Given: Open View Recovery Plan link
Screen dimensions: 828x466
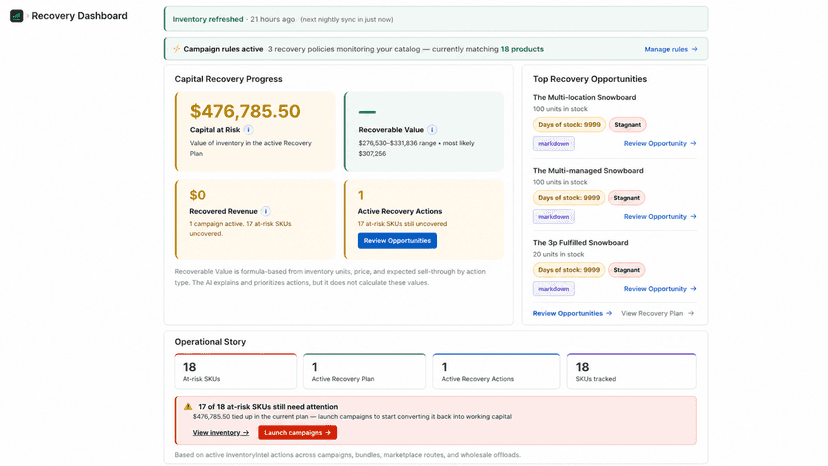Looking at the screenshot, I should coord(657,313).
